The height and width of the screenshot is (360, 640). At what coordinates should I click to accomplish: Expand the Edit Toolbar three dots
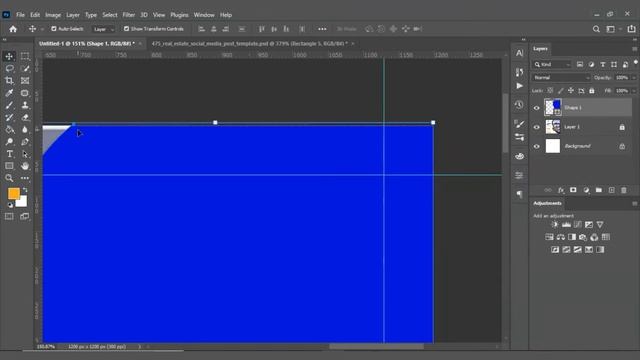coord(25,178)
